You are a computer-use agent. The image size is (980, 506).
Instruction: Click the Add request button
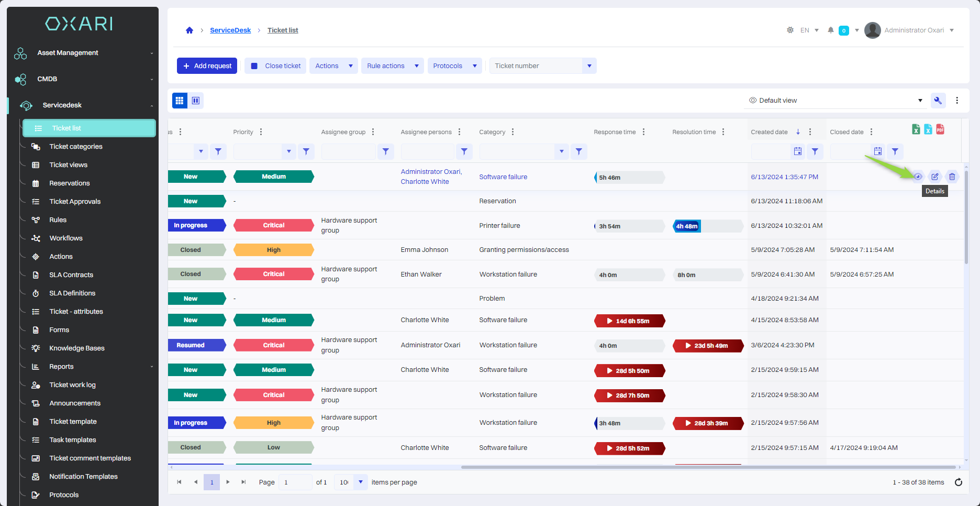207,66
